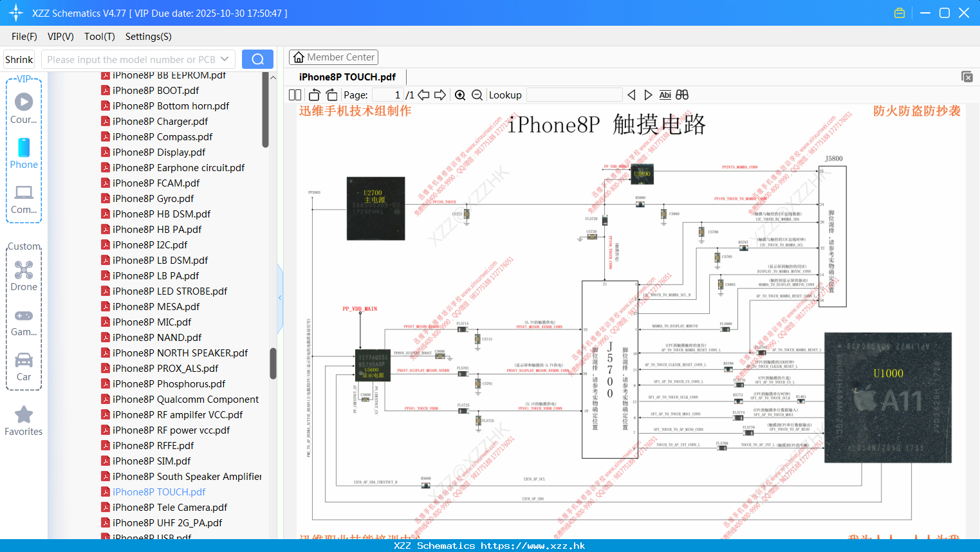
Task: Open the Courses sidebar icon
Action: coord(24,102)
